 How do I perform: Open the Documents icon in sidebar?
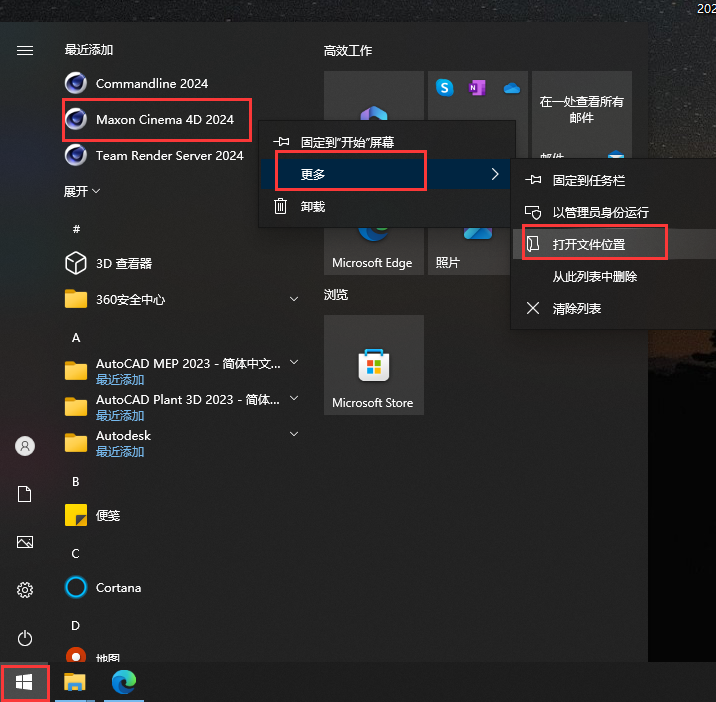tap(25, 494)
